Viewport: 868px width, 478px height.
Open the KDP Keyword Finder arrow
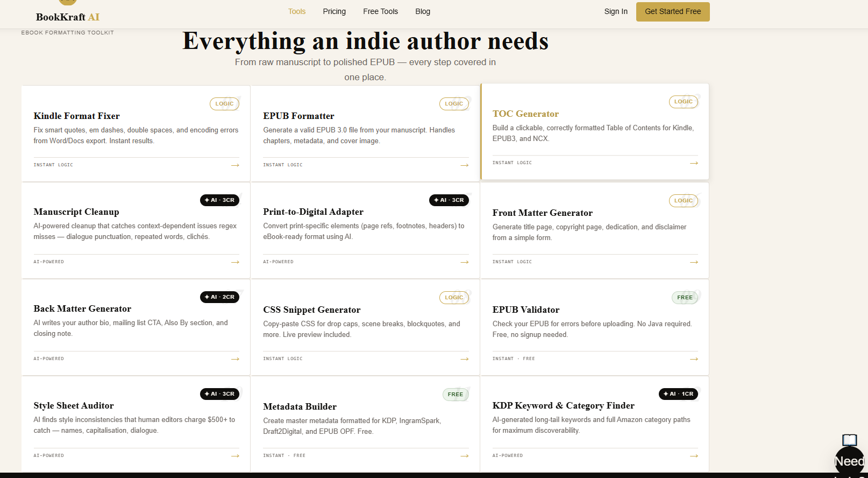coord(694,456)
